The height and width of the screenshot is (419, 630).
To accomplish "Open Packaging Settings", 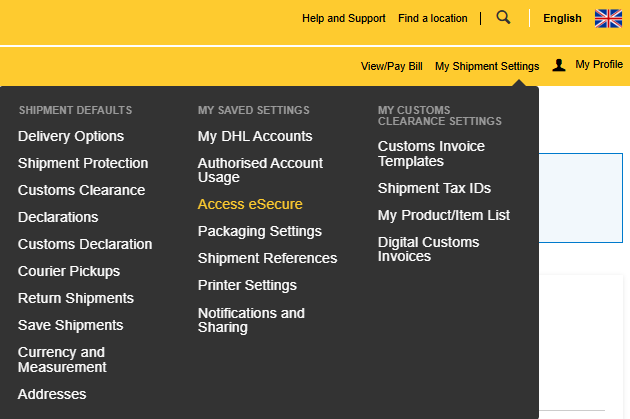I will (260, 231).
